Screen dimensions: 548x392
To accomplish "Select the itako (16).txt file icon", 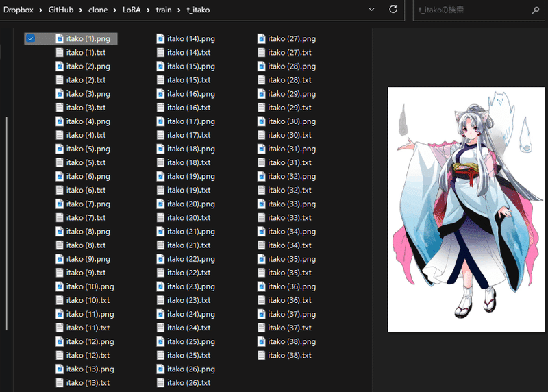I will [x=160, y=108].
